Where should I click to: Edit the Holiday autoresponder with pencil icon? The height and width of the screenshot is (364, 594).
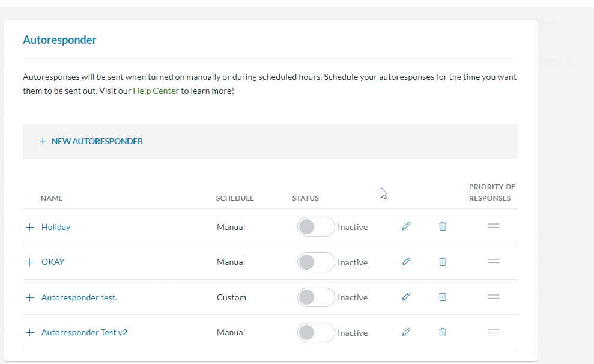tap(406, 226)
